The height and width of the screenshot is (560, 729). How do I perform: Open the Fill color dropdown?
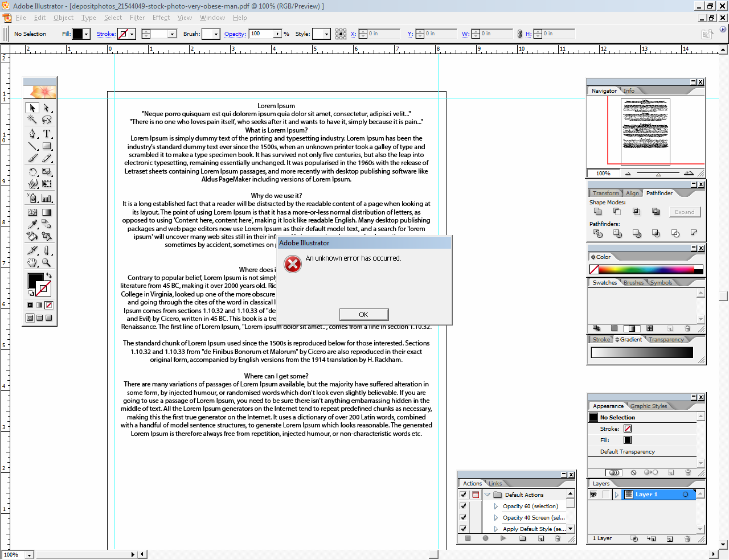(x=87, y=34)
